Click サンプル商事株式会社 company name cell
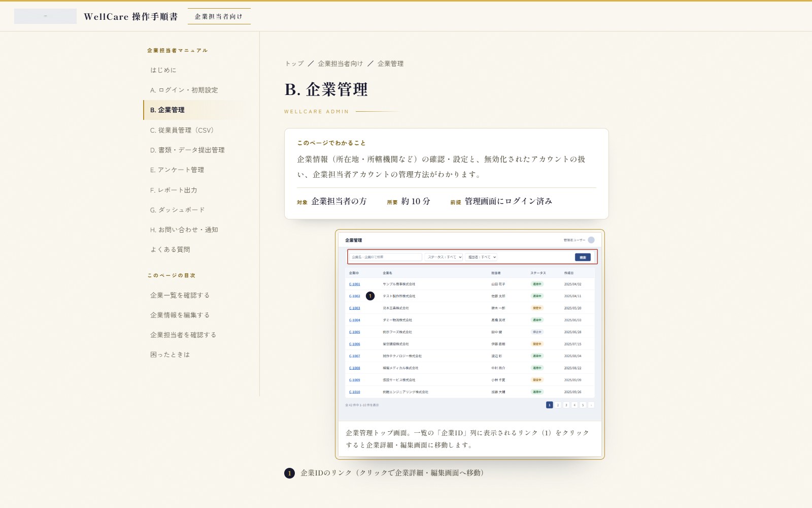812x508 pixels. (x=399, y=284)
